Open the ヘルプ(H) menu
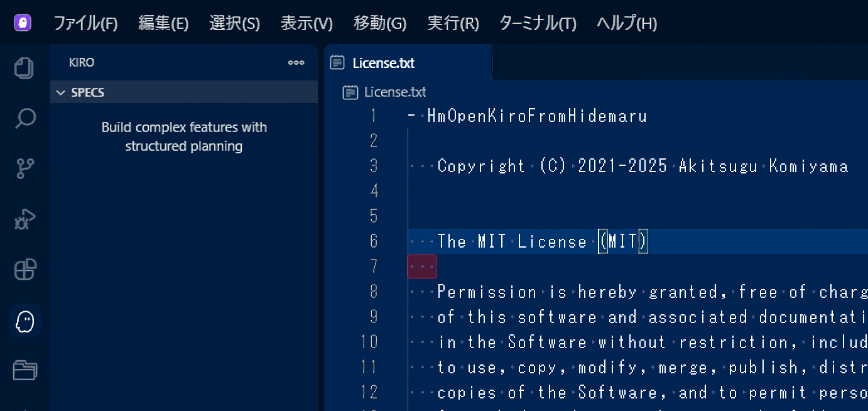868x411 pixels. pos(626,24)
